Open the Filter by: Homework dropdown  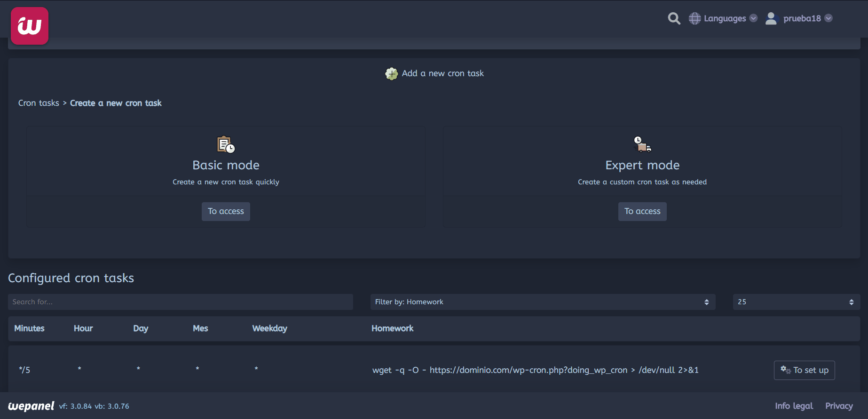tap(543, 302)
